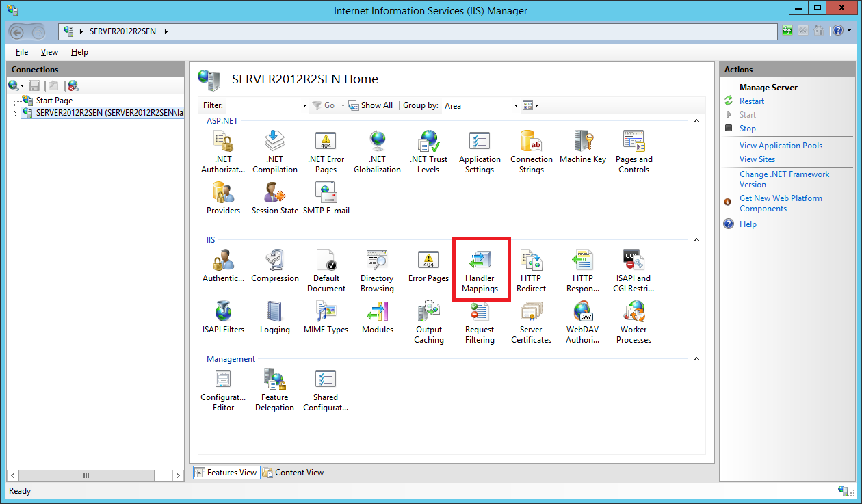This screenshot has width=862, height=504.
Task: Open HTTP Response Headers feature
Action: (x=583, y=271)
